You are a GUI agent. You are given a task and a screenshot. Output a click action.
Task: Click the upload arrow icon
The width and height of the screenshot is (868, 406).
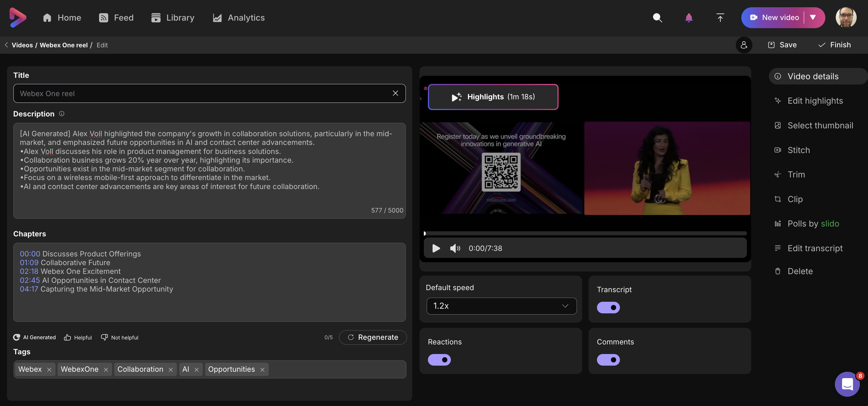[x=720, y=17]
